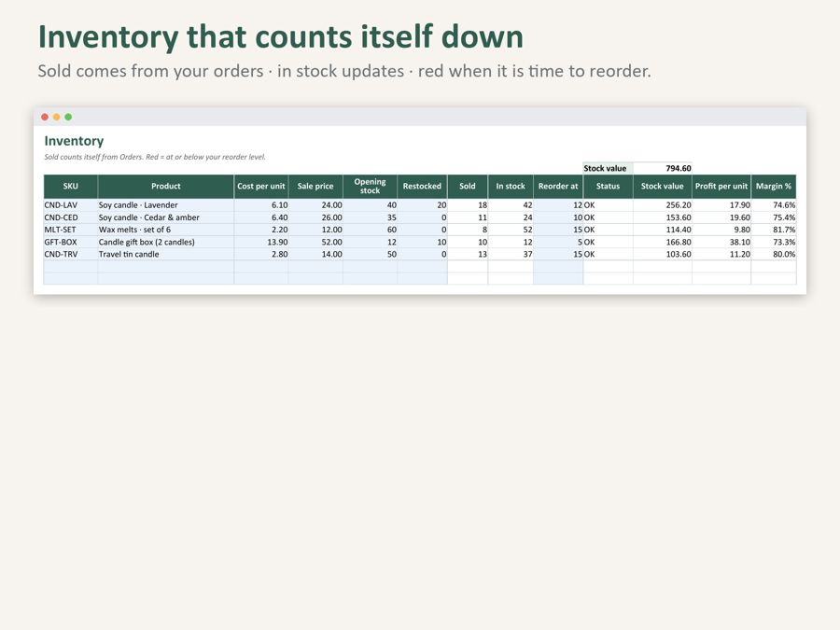Screen dimensions: 840x630
Task: Select the SKU column header
Action: point(71,187)
